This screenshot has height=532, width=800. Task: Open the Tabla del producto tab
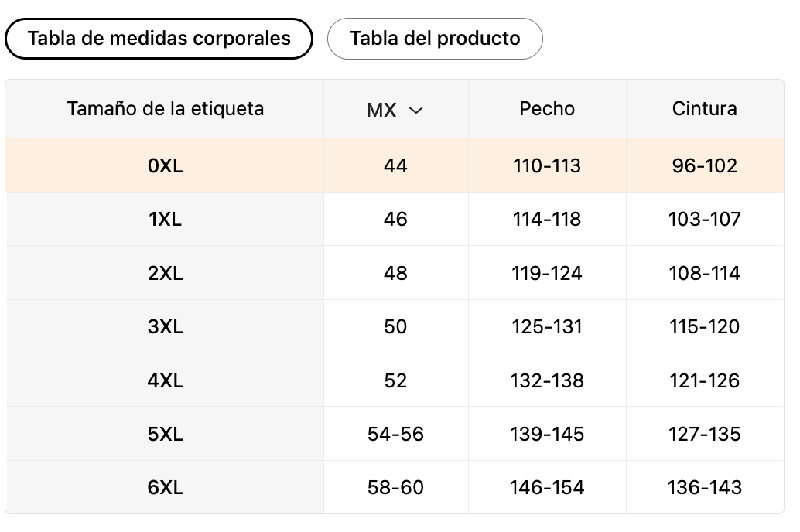435,39
